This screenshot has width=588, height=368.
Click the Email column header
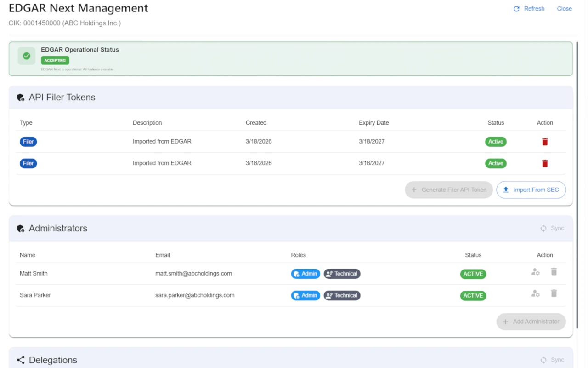click(163, 255)
